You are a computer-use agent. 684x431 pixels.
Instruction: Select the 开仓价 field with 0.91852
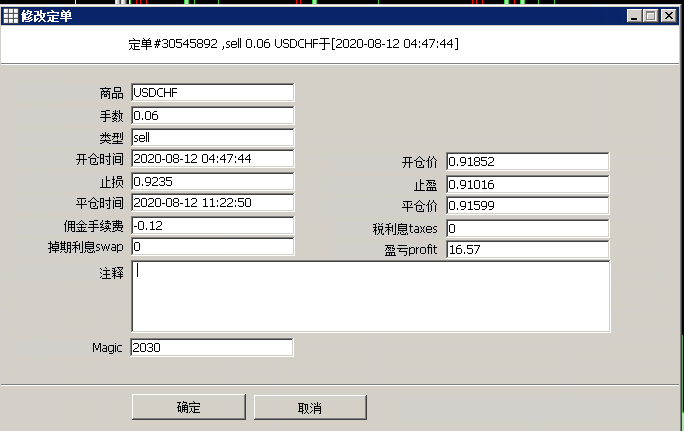[527, 162]
